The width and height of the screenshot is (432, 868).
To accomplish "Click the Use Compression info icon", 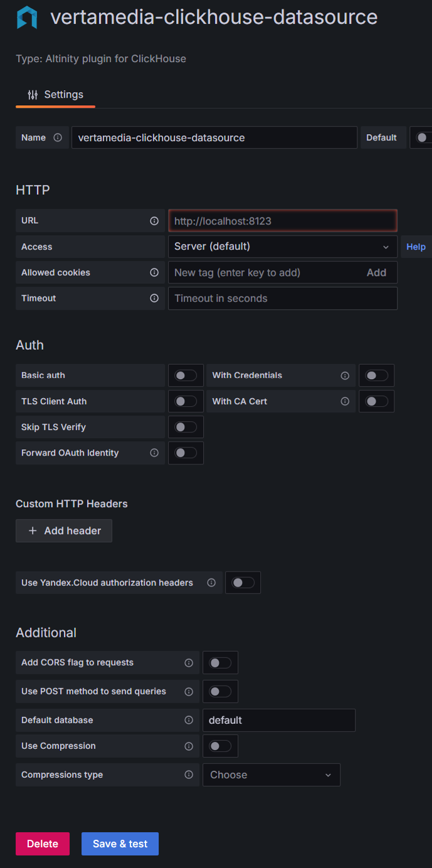I will [189, 746].
